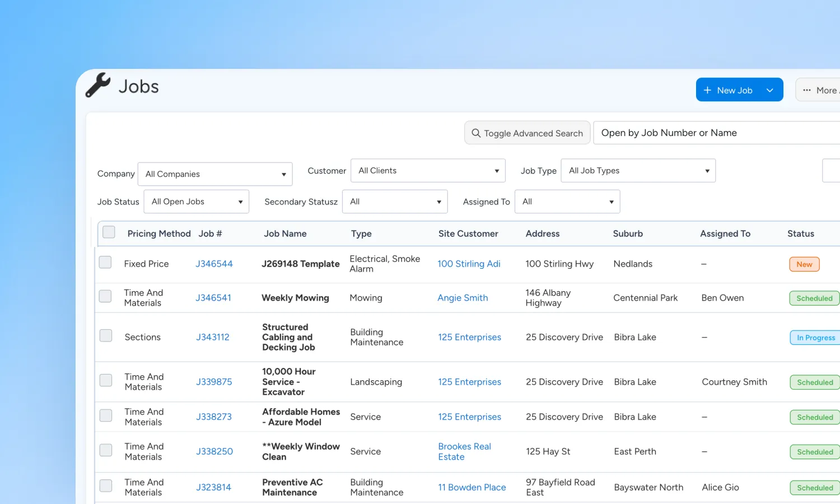Expand the Job Status All Open Jobs dropdown
Viewport: 840px width, 504px height.
point(196,202)
